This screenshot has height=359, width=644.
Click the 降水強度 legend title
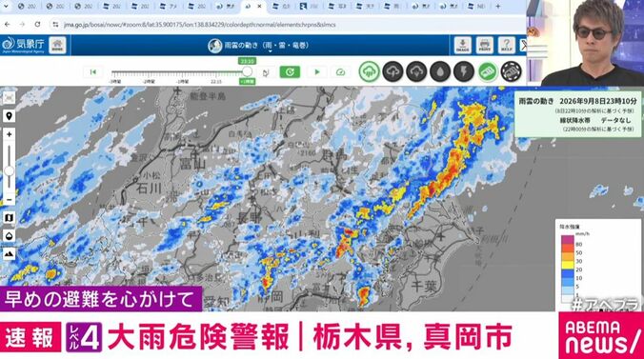click(x=570, y=227)
